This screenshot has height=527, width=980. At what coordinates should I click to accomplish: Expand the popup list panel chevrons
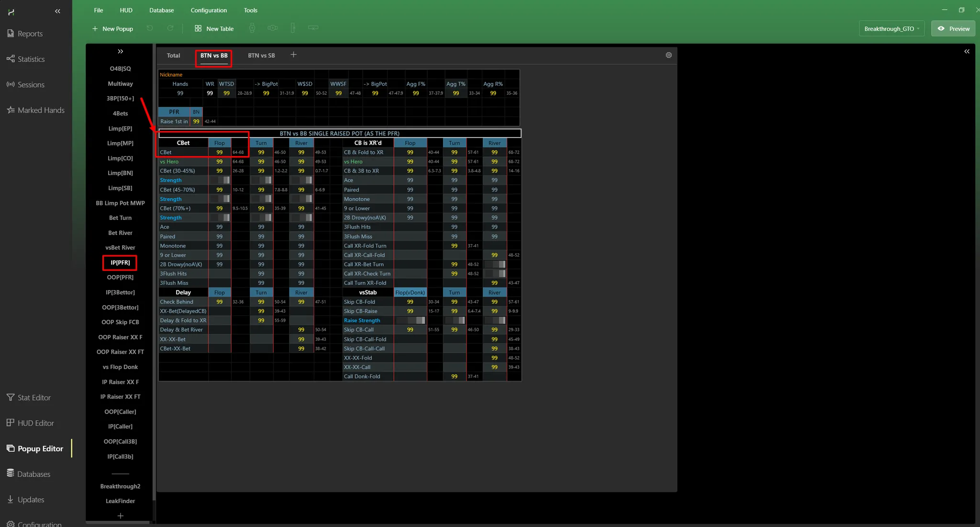point(120,51)
